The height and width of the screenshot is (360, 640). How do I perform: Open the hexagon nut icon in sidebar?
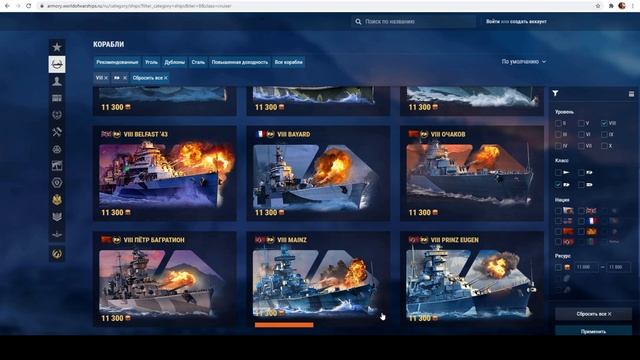pyautogui.click(x=57, y=182)
